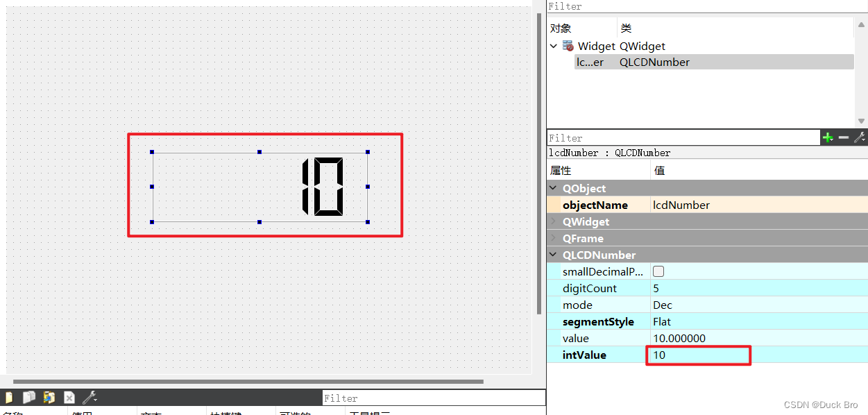Select the lcdNumber widget on the form canvas
This screenshot has width=868, height=415.
coord(259,186)
